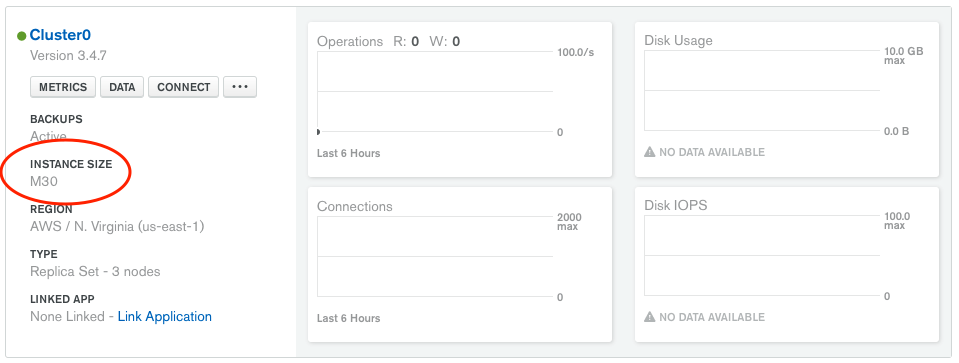The image size is (959, 363).
Task: Click the CONNECT button
Action: pyautogui.click(x=183, y=87)
